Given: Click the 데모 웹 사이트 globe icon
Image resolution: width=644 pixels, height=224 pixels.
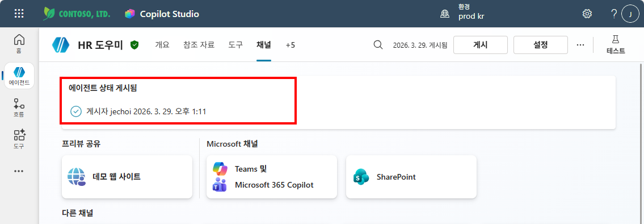Looking at the screenshot, I should click(x=77, y=177).
